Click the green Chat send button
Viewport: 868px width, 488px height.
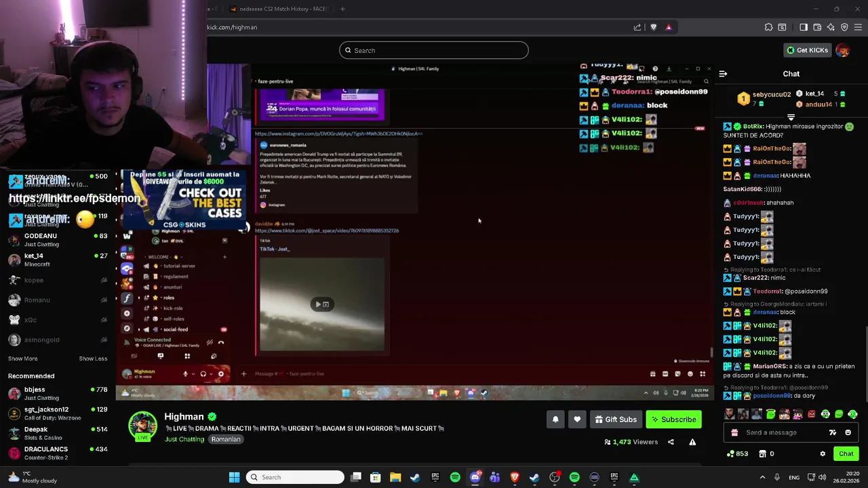pyautogui.click(x=846, y=454)
